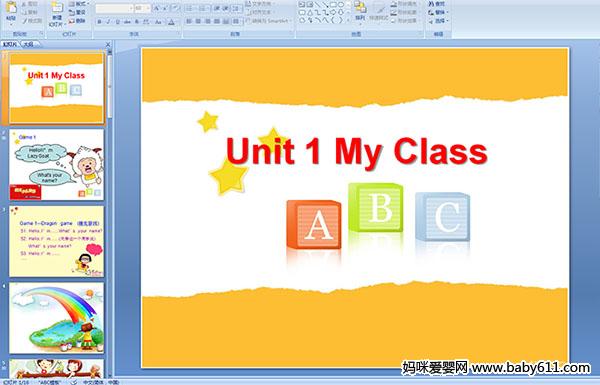This screenshot has width=600, height=385.
Task: Open the Font group dialog launcher
Action: coord(179,34)
